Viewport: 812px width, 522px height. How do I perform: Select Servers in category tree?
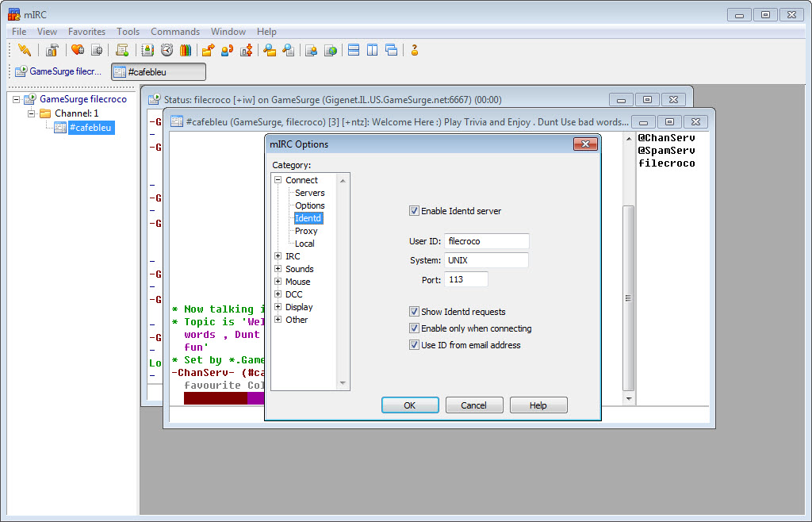[x=310, y=193]
